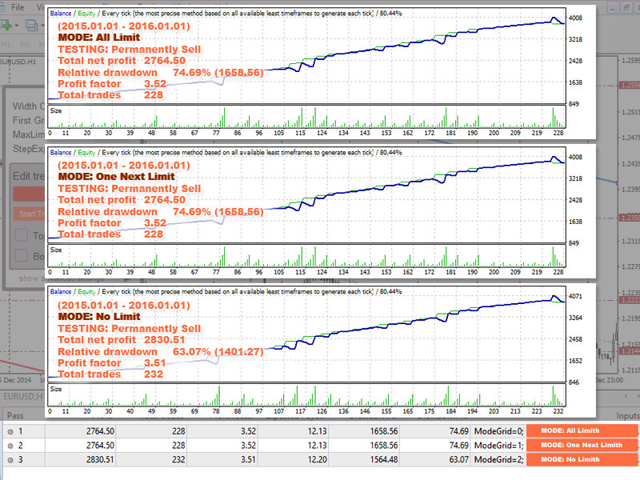Viewport: 640px width, 480px height.
Task: Click the Pass column header
Action: click(15, 416)
